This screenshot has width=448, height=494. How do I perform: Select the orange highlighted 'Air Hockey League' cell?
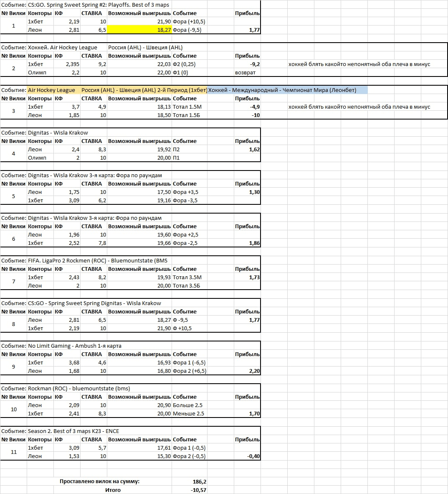[x=52, y=90]
